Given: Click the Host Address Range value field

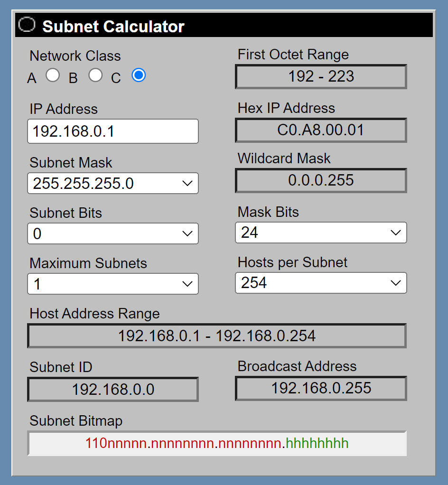Looking at the screenshot, I should pyautogui.click(x=217, y=336).
